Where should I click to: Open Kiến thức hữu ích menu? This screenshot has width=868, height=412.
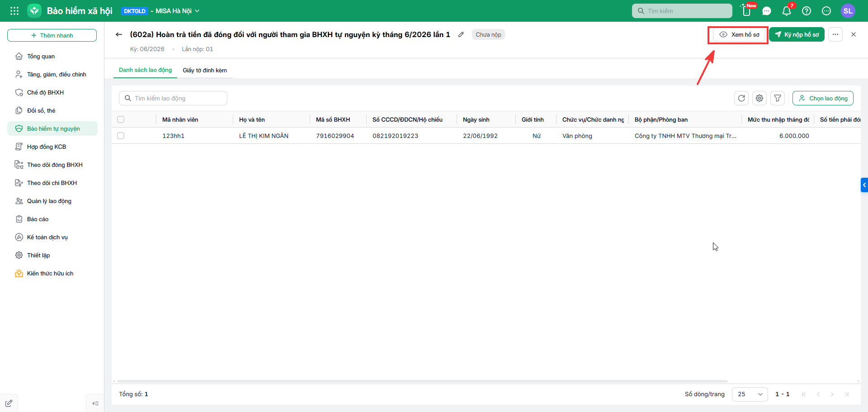pos(52,273)
